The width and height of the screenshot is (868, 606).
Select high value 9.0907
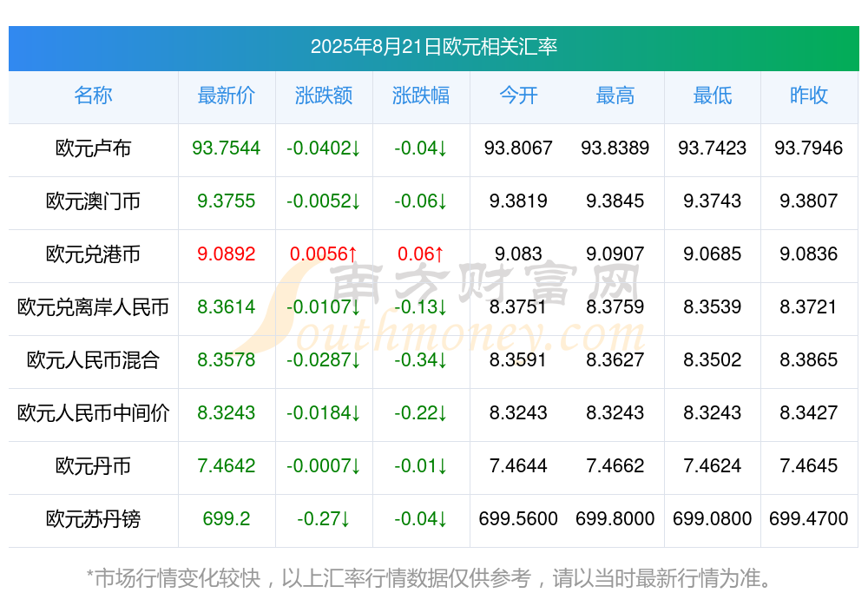[615, 254]
